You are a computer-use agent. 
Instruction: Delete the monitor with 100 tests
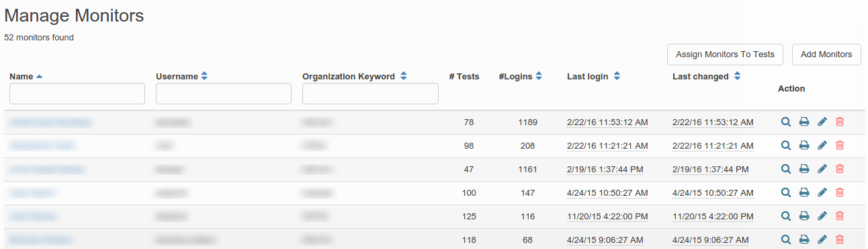839,192
